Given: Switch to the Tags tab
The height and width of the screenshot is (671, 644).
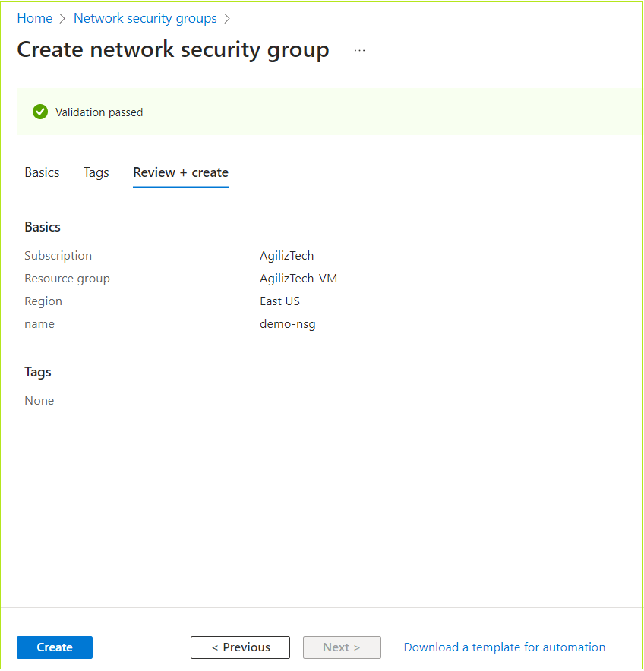Looking at the screenshot, I should 96,172.
